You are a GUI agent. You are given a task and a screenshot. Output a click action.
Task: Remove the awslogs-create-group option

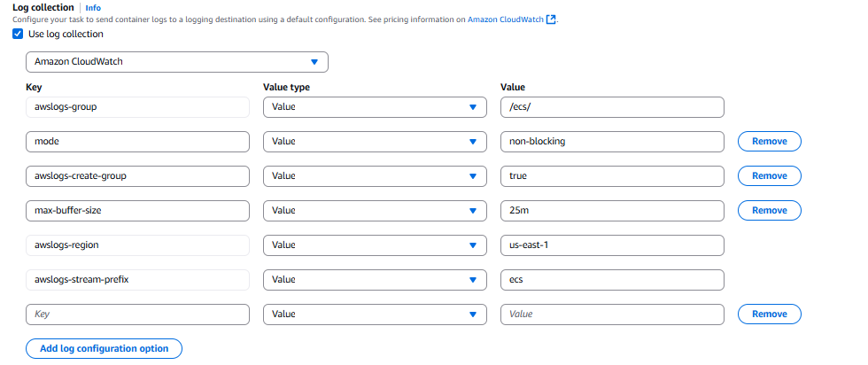click(769, 176)
